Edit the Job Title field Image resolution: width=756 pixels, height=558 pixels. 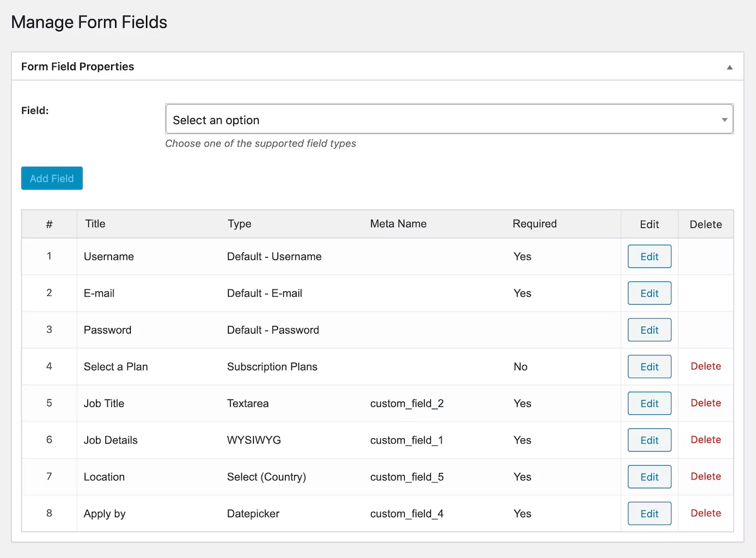649,403
